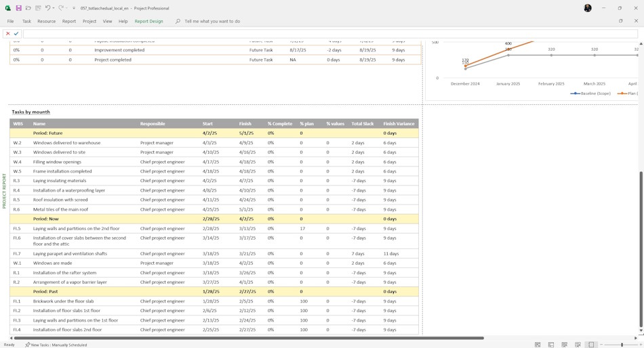Select the Task Usage view status icon
Viewport: 644px width, 348px height.
[551, 345]
